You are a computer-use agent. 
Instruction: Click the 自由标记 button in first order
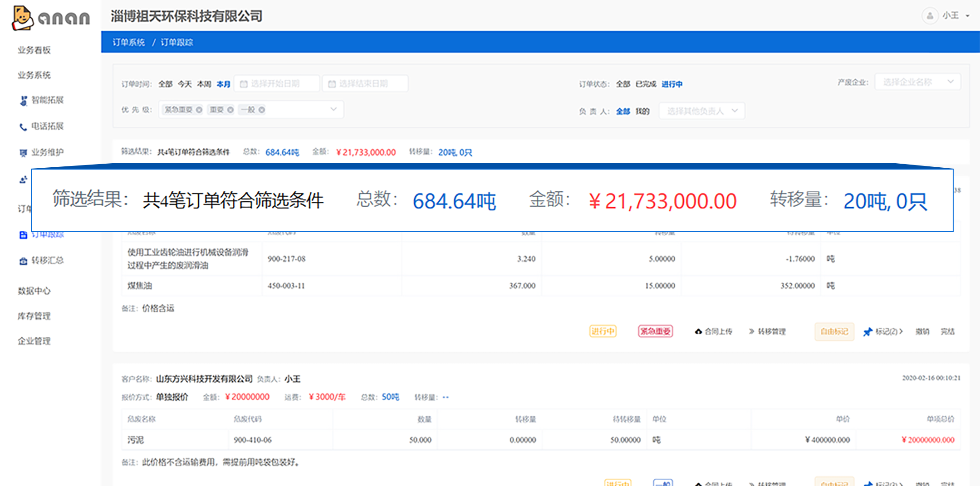tap(834, 331)
